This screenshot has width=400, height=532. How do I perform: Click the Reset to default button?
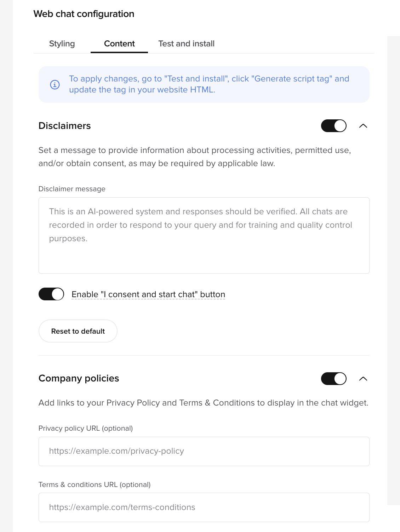(x=78, y=331)
